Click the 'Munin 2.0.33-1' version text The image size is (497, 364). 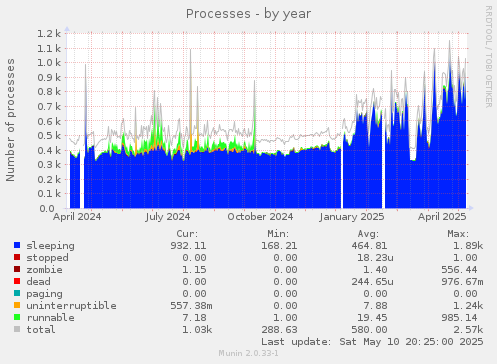(x=248, y=353)
